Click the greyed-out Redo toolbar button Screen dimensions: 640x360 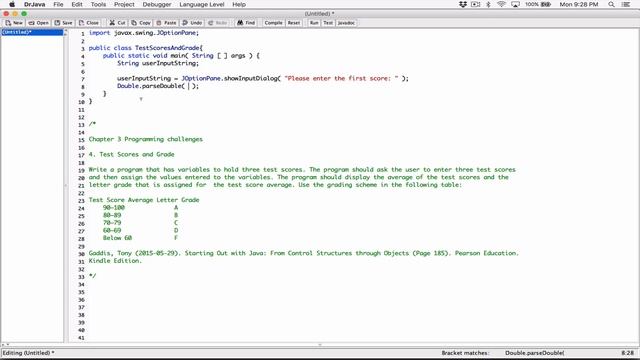pyautogui.click(x=217, y=23)
